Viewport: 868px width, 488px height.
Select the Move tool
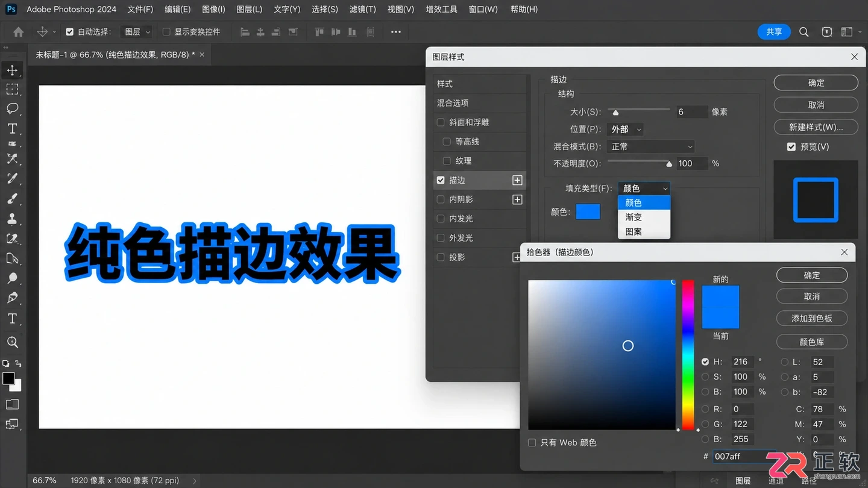(12, 70)
